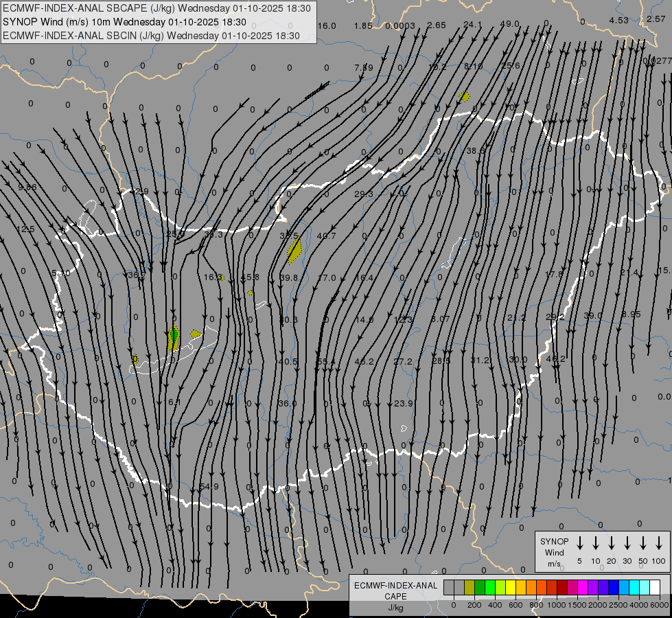Image resolution: width=672 pixels, height=618 pixels.
Task: Click the 10 m/s wind arrow in legend
Action: click(x=596, y=543)
